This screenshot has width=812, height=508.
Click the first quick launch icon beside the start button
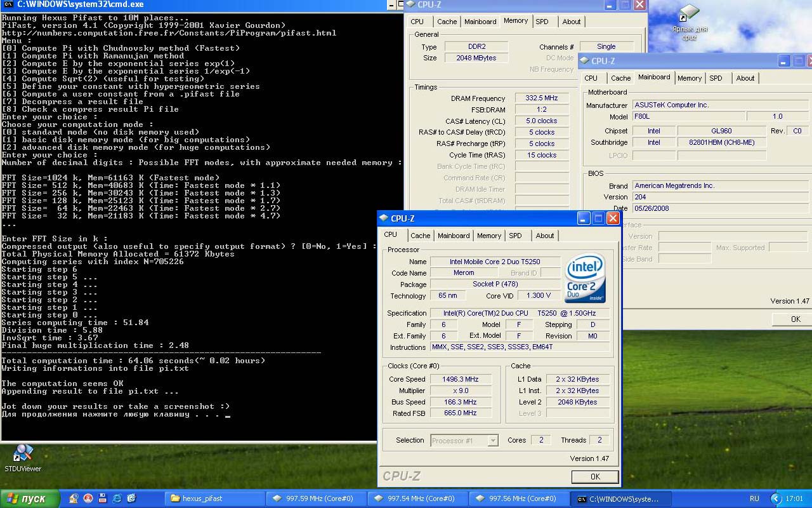click(74, 498)
